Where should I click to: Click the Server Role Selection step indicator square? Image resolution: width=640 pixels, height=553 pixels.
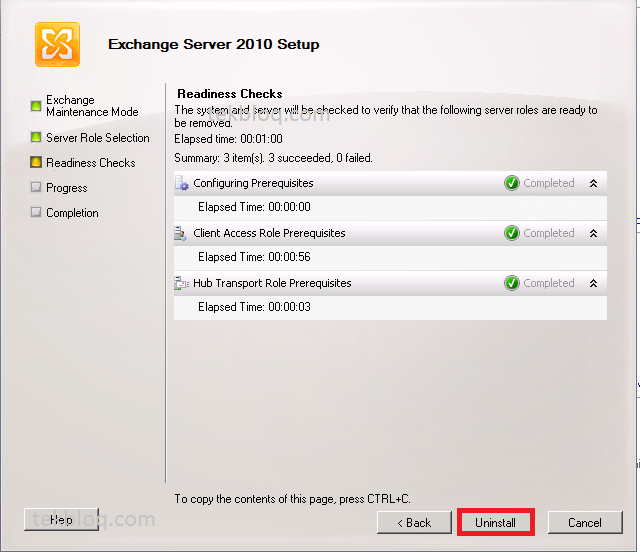(36, 137)
